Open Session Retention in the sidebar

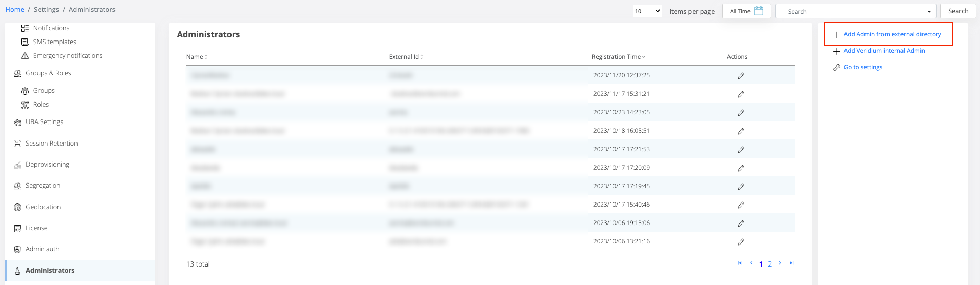51,144
